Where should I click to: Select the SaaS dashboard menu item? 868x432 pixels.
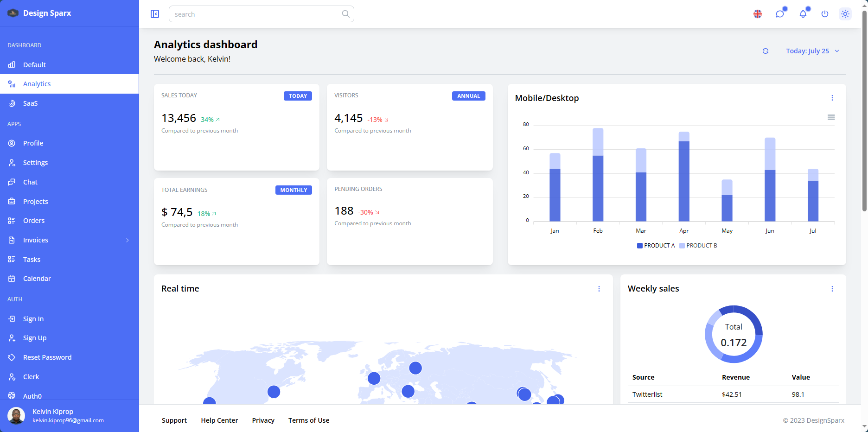[31, 103]
